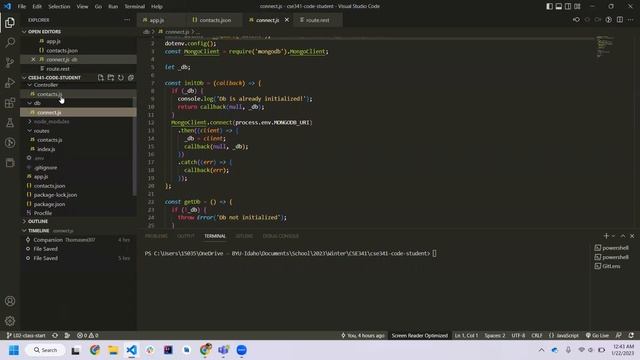Click Ln 1, Col 1 in status bar
Image resolution: width=640 pixels, height=360 pixels.
466,335
